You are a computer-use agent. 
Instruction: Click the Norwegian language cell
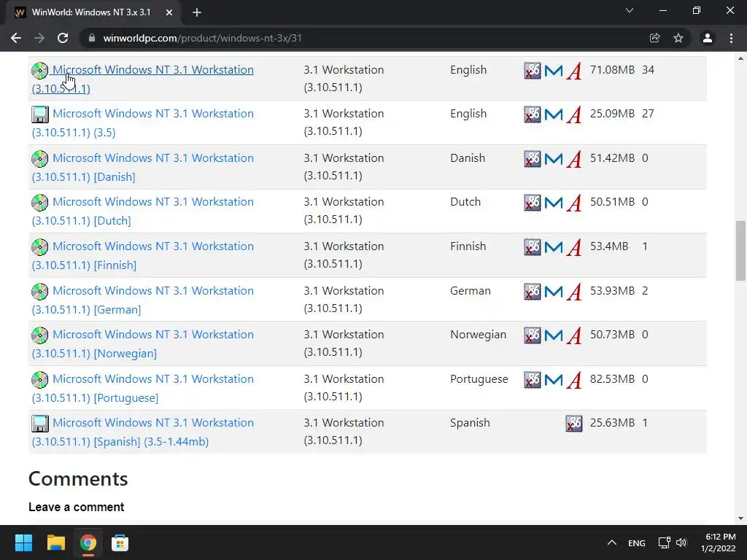point(478,335)
